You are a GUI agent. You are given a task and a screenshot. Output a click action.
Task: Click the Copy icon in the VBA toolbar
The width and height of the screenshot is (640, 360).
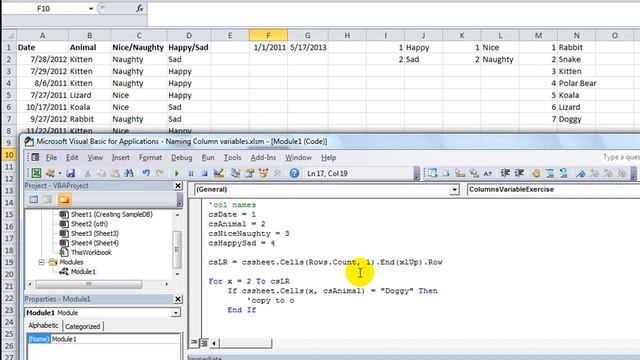(x=101, y=173)
